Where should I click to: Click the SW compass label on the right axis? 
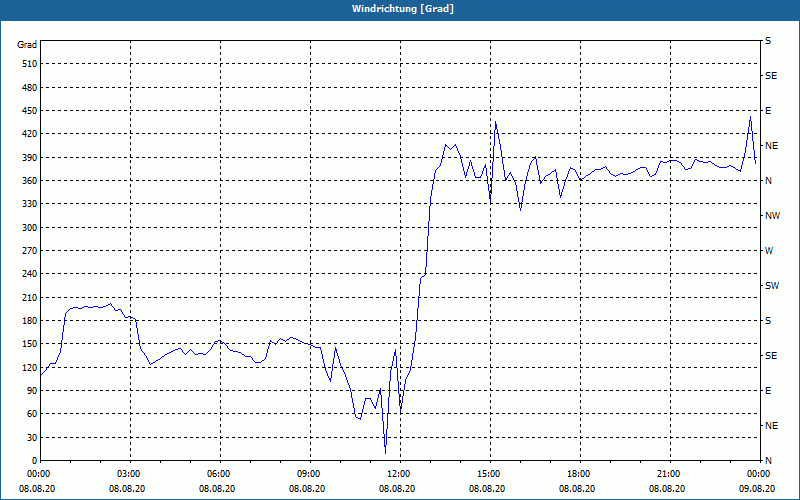coord(772,286)
